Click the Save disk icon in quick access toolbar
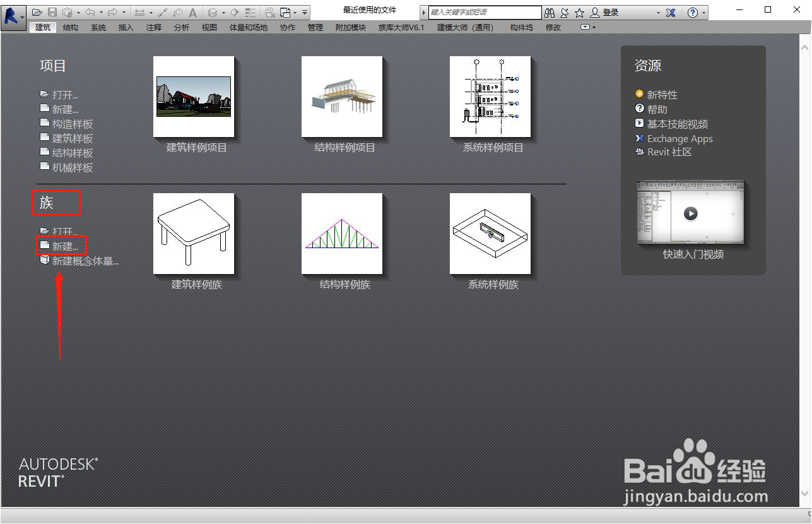This screenshot has height=524, width=812. pos(52,13)
